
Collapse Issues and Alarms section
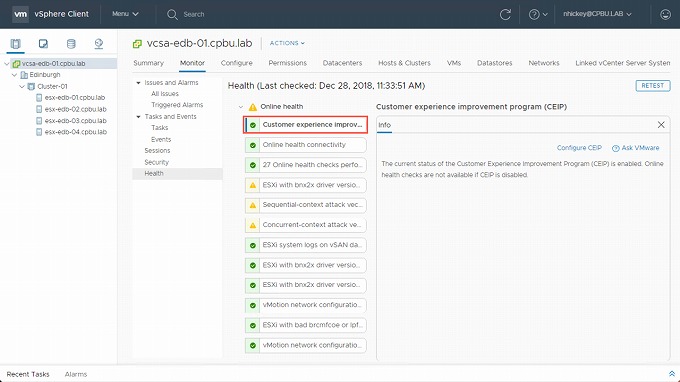click(138, 82)
